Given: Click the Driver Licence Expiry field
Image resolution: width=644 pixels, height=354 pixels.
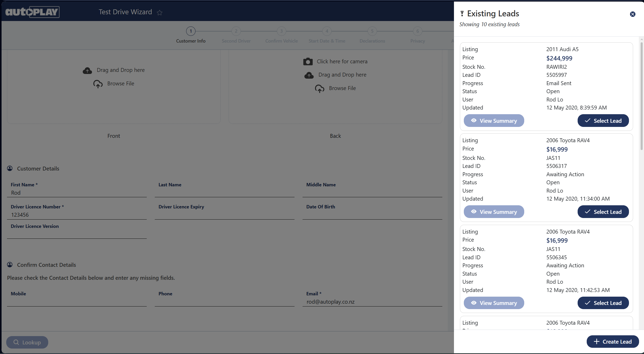Looking at the screenshot, I should (x=224, y=215).
